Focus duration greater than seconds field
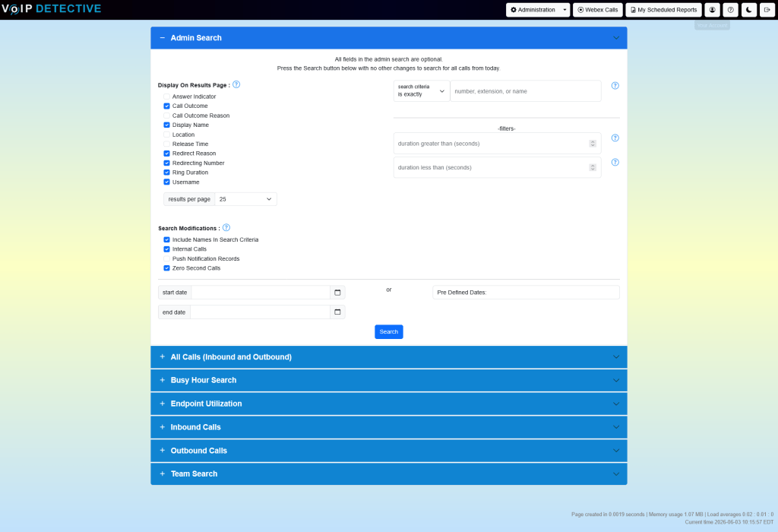Screen dimensions: 778x532 (497, 144)
